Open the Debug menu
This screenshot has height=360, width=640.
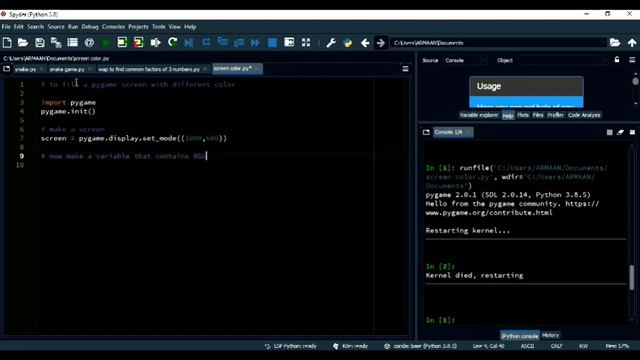(x=90, y=27)
